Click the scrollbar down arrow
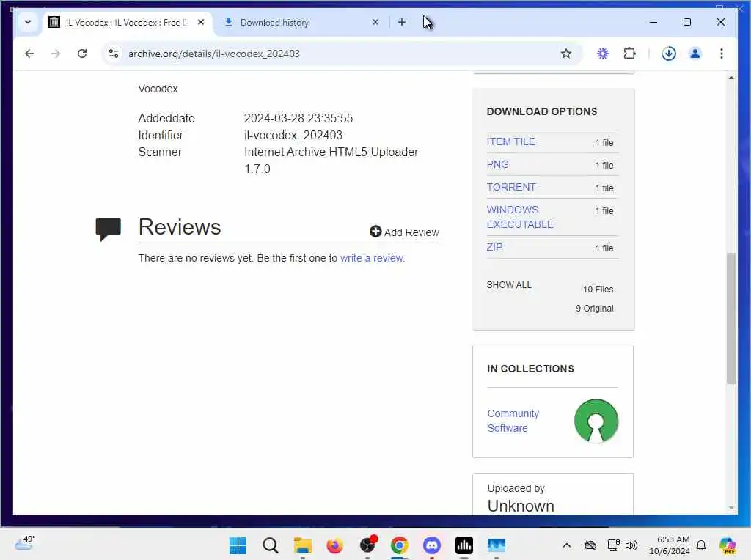Image resolution: width=751 pixels, height=560 pixels. point(731,507)
